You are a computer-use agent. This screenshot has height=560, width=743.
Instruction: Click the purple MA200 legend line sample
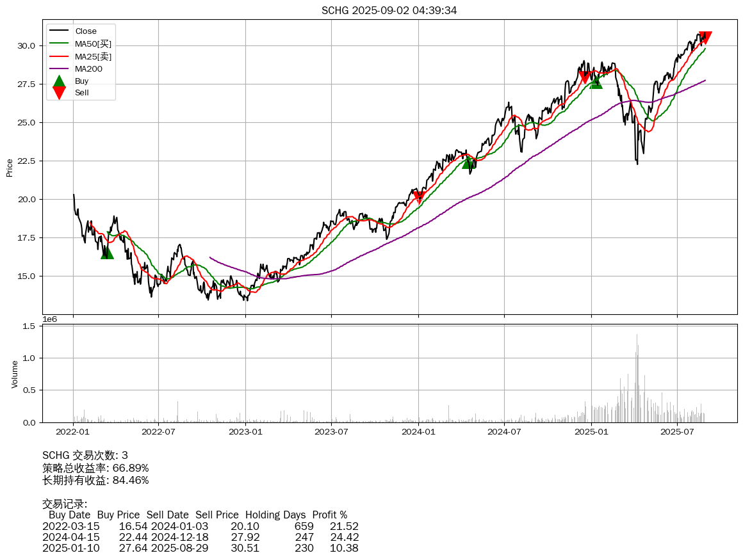click(59, 68)
